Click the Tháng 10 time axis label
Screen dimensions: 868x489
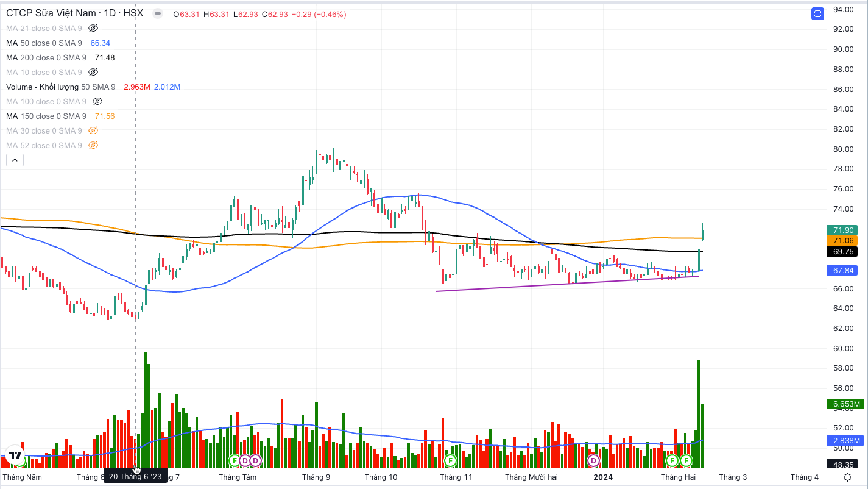click(x=381, y=477)
